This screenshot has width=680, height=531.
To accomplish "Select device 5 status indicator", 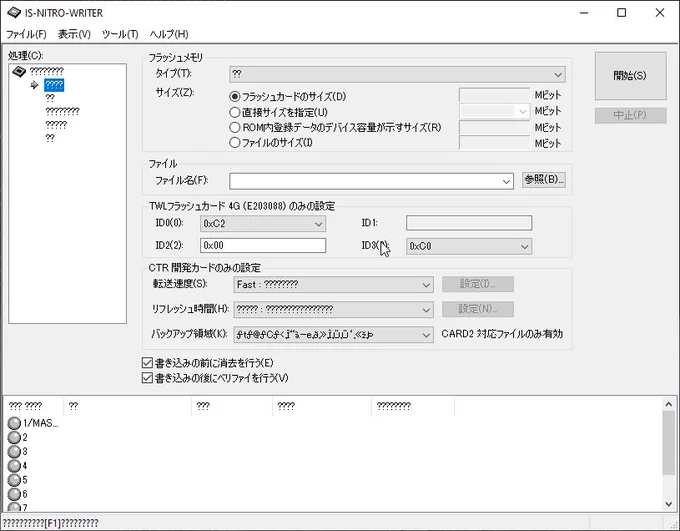I will tap(14, 480).
